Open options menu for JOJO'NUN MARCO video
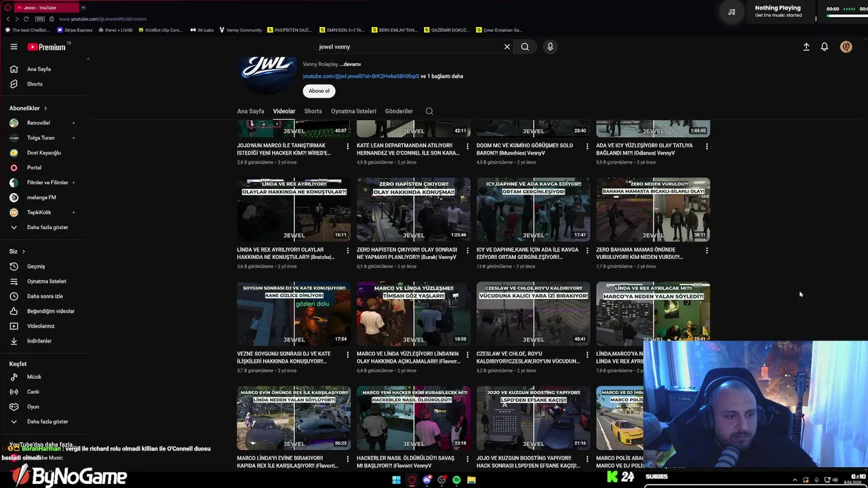 (348, 146)
